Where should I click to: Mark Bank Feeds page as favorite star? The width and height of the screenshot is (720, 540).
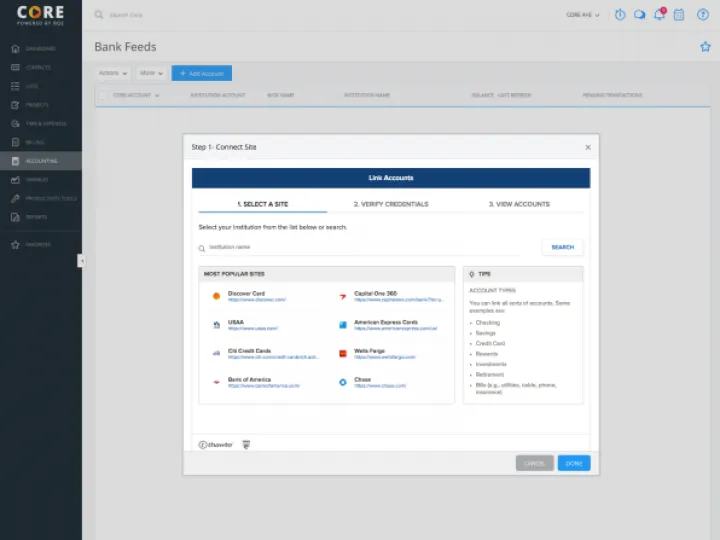[705, 46]
